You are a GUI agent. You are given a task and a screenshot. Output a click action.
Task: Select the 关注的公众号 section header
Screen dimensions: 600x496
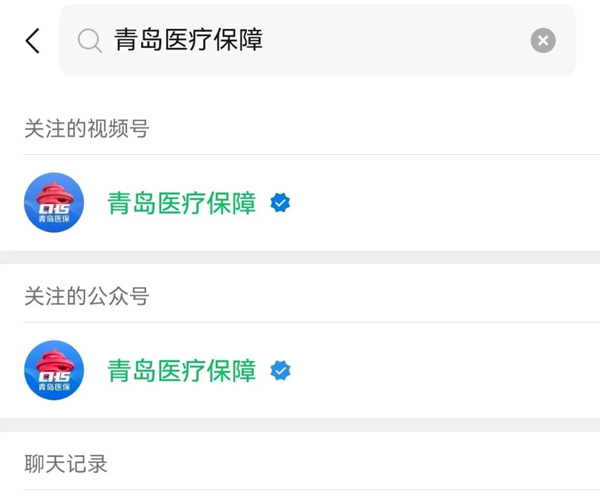pos(87,296)
